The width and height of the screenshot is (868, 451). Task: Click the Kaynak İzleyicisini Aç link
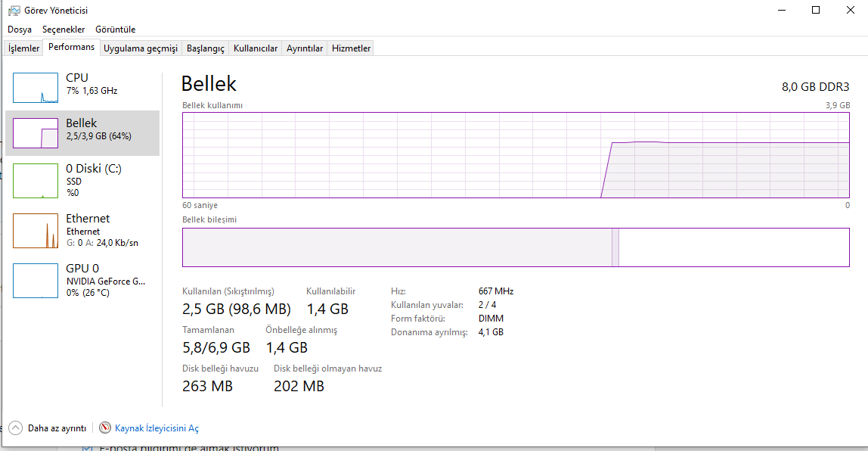(157, 428)
